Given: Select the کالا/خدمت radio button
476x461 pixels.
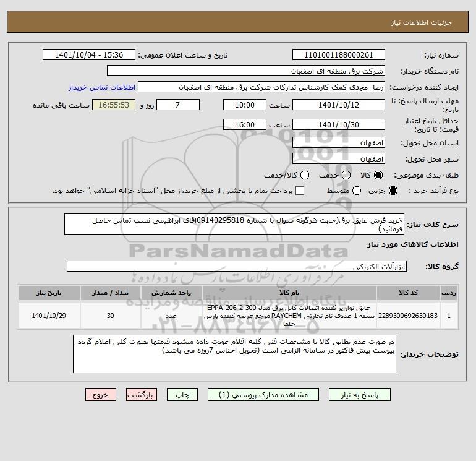Looking at the screenshot, I should (305, 175).
